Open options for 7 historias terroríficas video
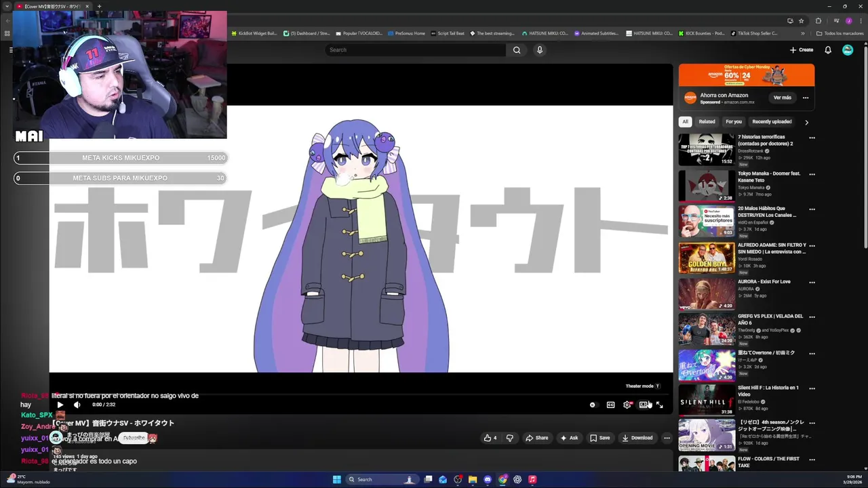The width and height of the screenshot is (868, 488). (x=812, y=138)
